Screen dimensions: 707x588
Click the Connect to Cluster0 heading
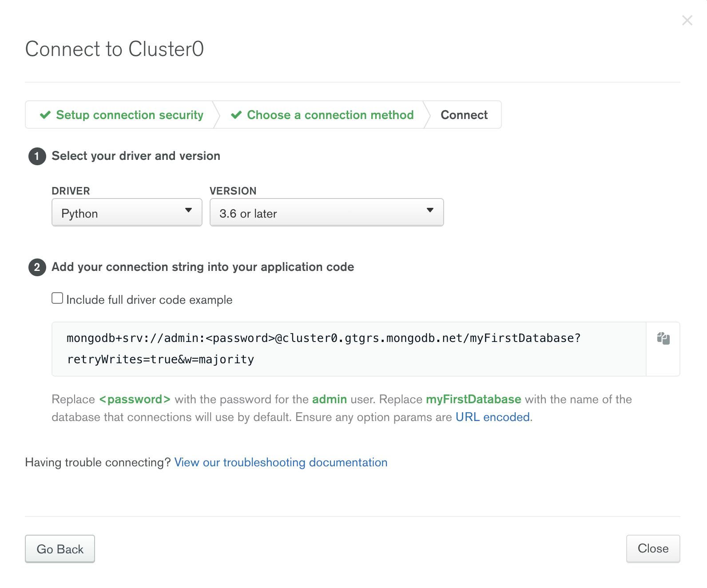(x=115, y=49)
